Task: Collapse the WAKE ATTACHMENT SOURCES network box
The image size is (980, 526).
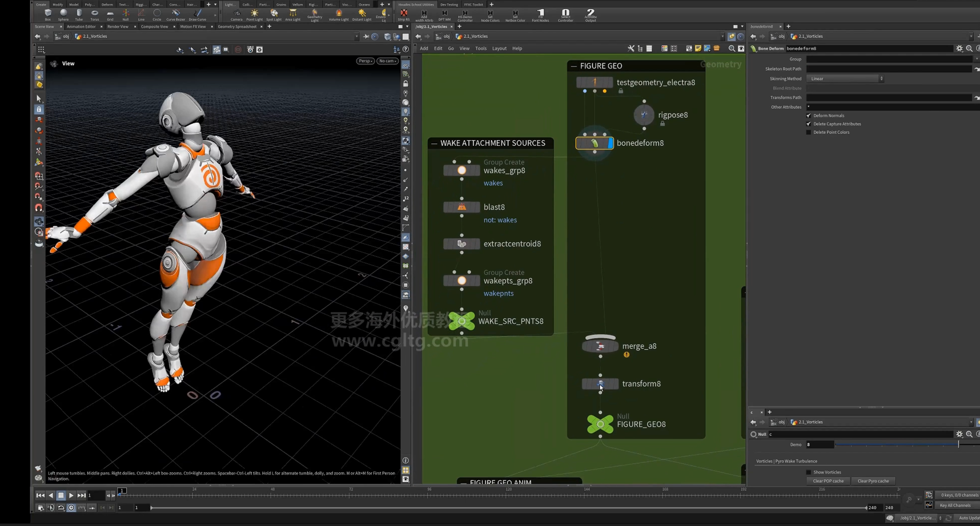Action: (434, 143)
